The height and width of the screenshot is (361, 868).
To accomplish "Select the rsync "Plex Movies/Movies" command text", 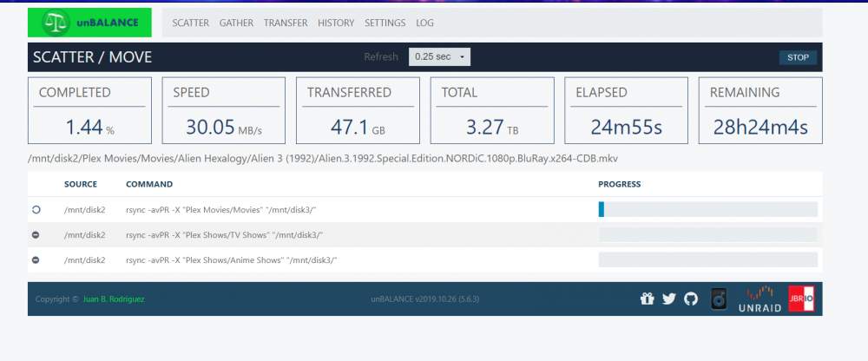I will point(221,210).
